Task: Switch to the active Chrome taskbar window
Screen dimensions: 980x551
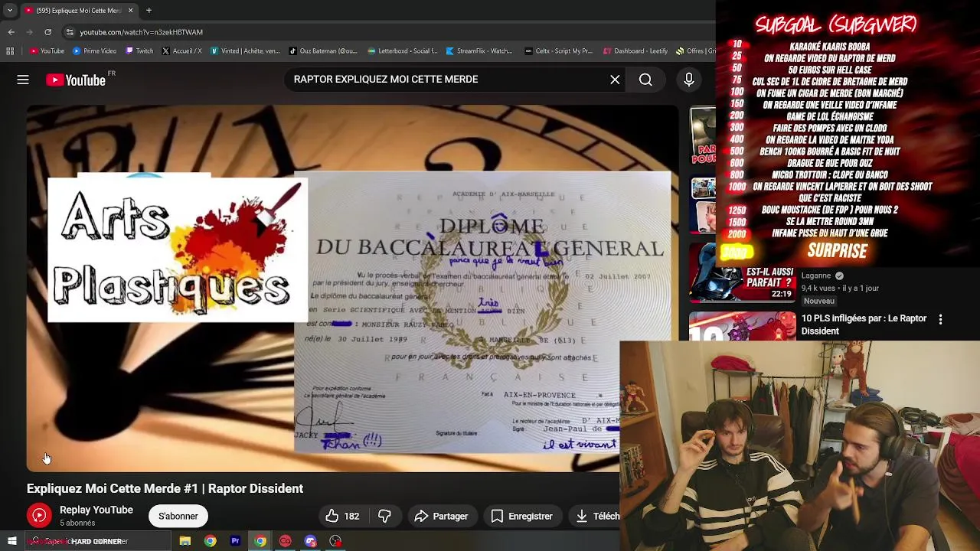Action: 260,541
